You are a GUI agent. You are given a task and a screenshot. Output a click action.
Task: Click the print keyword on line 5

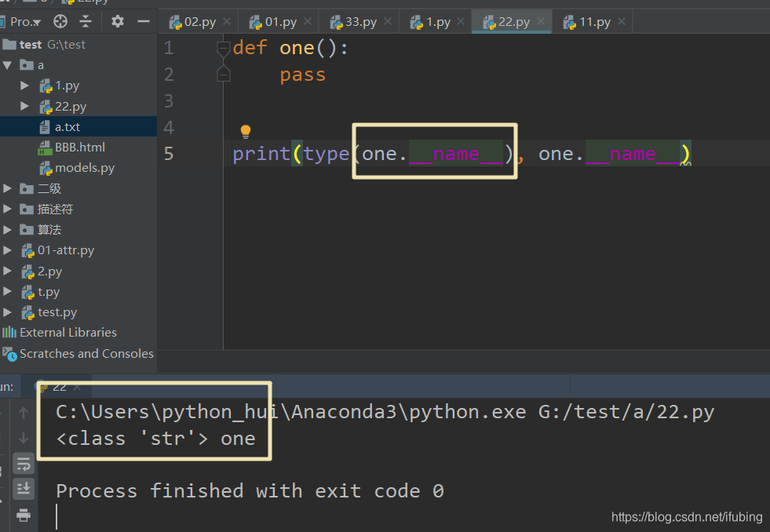point(261,154)
